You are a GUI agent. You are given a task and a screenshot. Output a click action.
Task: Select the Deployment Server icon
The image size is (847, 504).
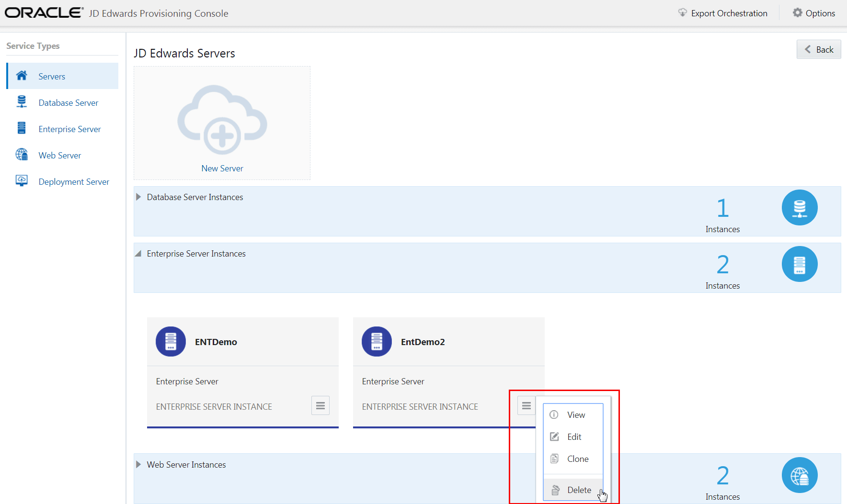click(22, 181)
